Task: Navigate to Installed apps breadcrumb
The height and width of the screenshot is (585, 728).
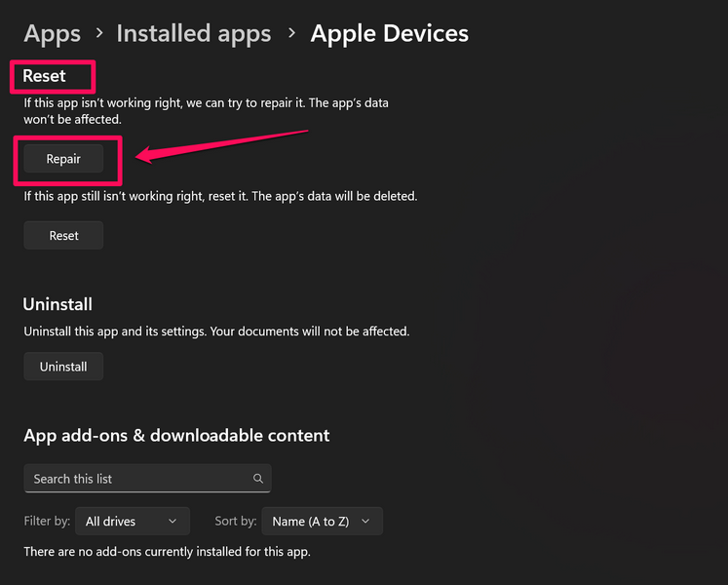Action: pyautogui.click(x=193, y=33)
